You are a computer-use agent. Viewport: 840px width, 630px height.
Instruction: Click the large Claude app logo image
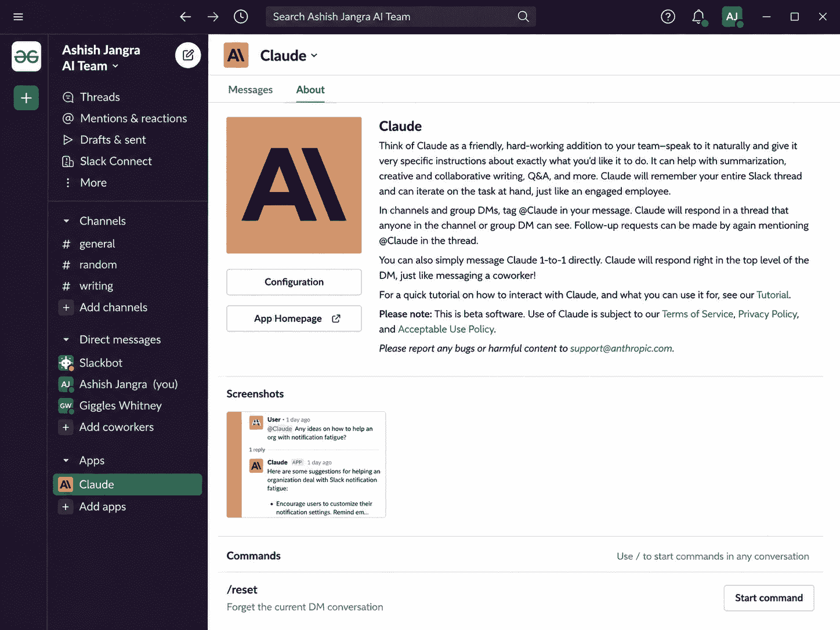294,186
